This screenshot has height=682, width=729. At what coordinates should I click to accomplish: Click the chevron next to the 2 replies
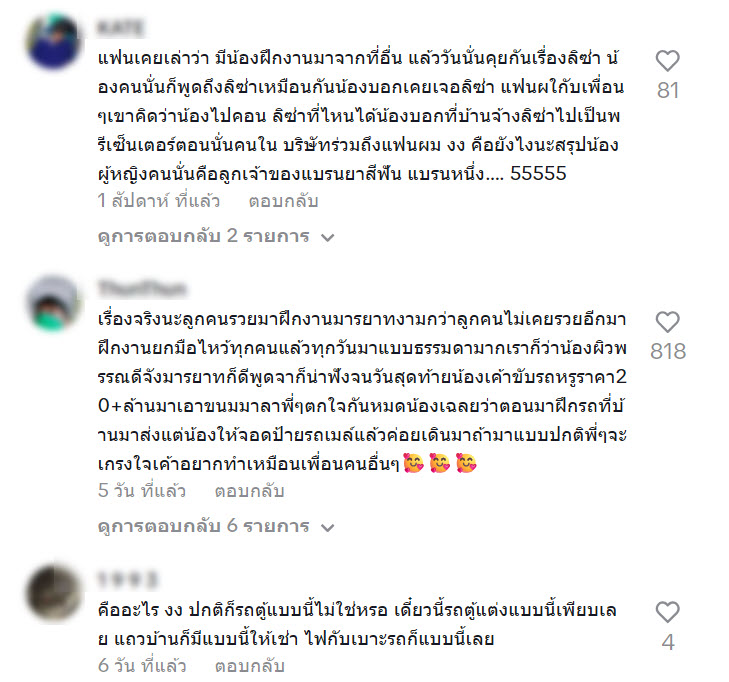pos(328,238)
